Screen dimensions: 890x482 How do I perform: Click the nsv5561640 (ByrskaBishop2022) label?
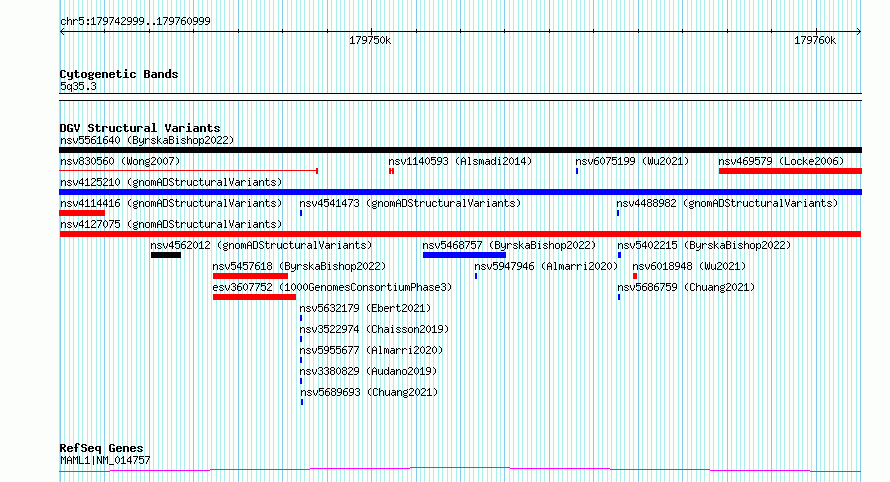tap(147, 140)
